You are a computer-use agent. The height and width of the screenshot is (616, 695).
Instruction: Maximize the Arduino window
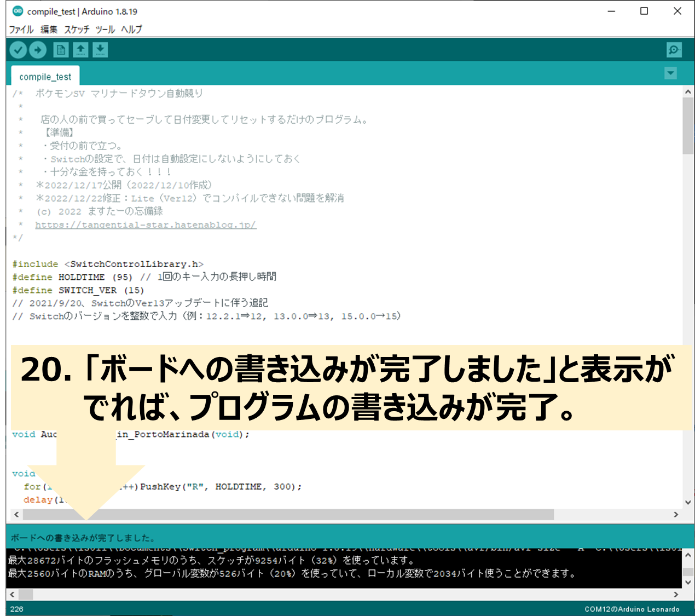pyautogui.click(x=644, y=11)
